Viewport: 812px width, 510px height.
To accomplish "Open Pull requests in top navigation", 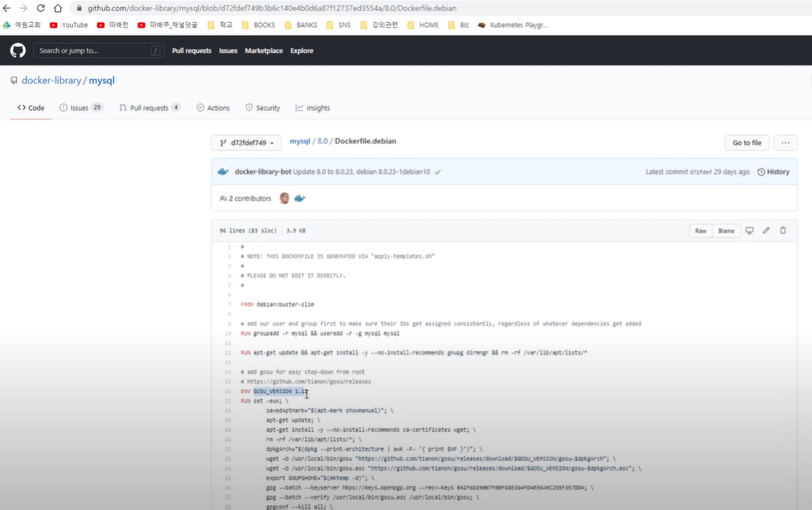I will click(x=192, y=51).
